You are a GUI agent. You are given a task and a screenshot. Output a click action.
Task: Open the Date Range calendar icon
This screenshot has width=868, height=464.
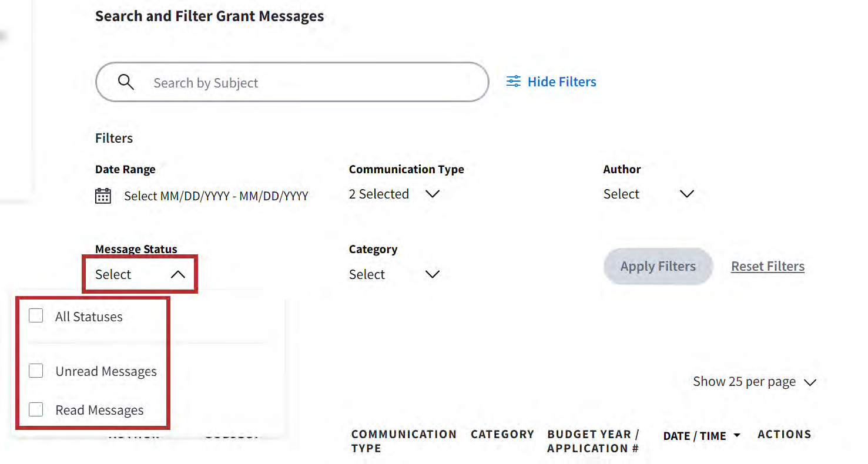[x=103, y=196]
